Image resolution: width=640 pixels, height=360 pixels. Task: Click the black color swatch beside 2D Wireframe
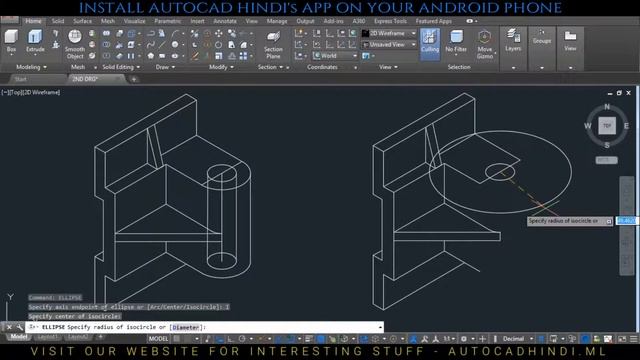point(365,33)
